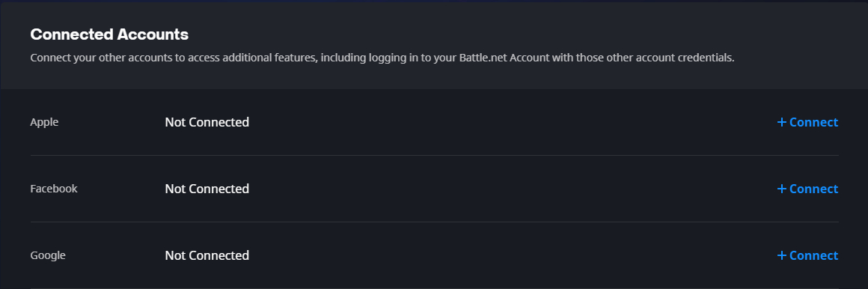Select the Apple account label
This screenshot has height=289, width=868.
pyautogui.click(x=44, y=122)
